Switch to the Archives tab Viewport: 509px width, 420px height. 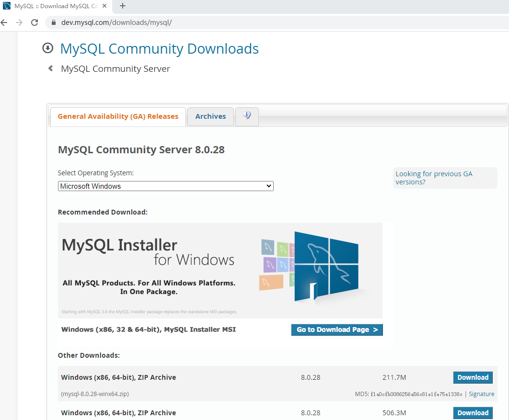[x=210, y=116]
